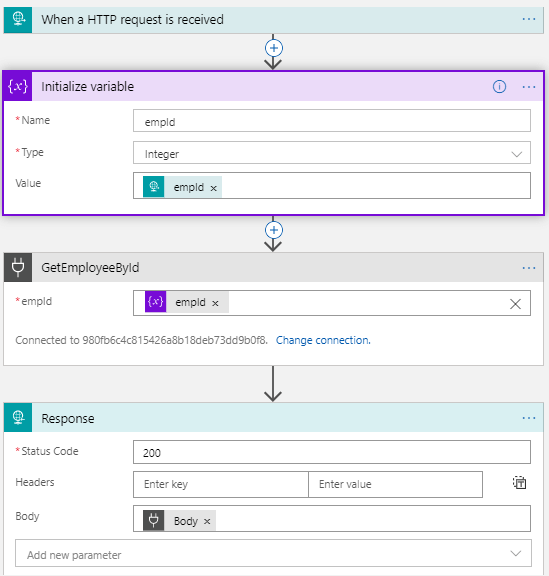Click the HTTP request trigger icon
This screenshot has width=549, height=576.
(x=18, y=19)
